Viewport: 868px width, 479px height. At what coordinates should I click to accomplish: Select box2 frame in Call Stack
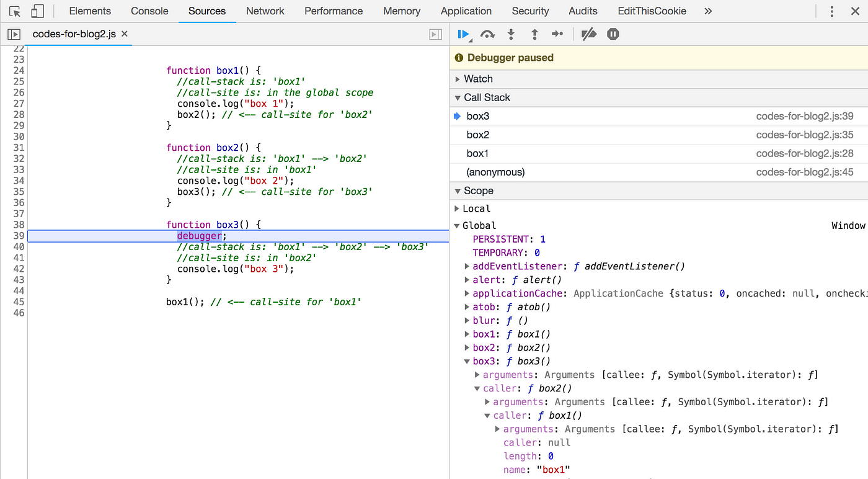click(658, 135)
